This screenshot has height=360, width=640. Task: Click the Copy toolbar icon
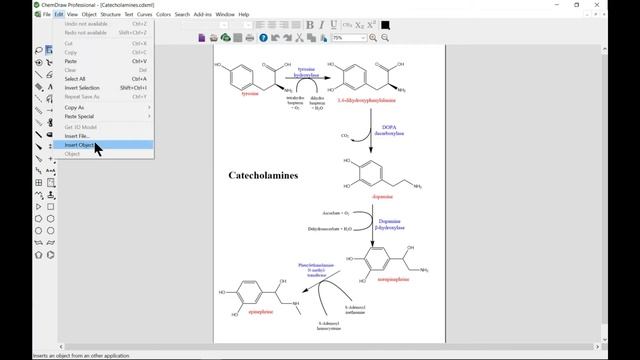click(x=311, y=38)
